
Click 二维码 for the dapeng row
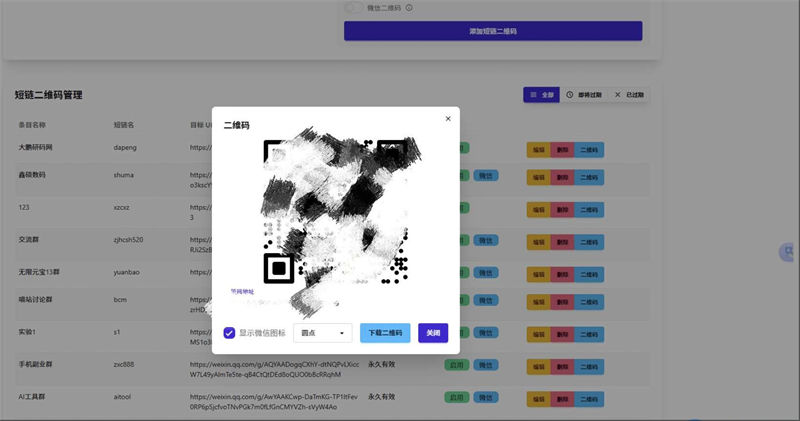click(x=589, y=150)
